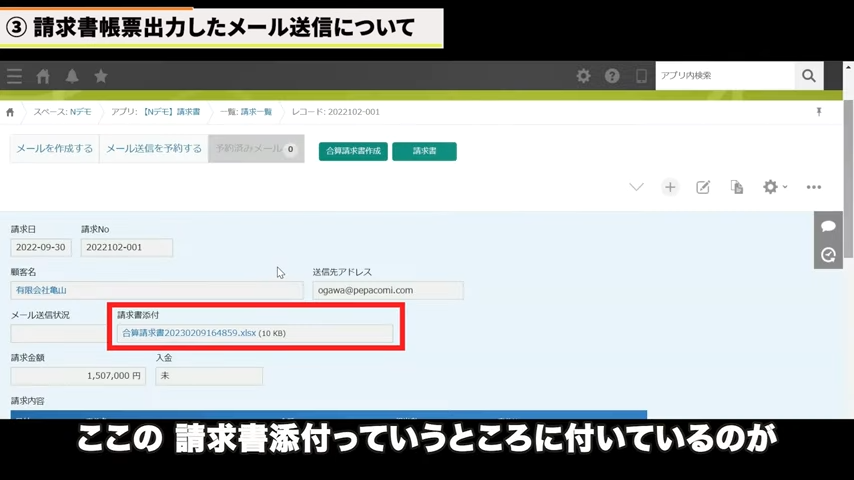854x480 pixels.
Task: Switch to mobile view icon
Action: click(641, 76)
